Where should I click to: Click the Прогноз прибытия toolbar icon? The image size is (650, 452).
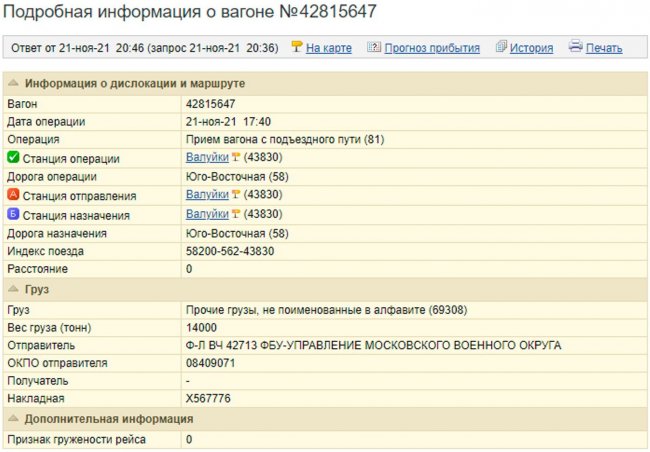click(374, 47)
